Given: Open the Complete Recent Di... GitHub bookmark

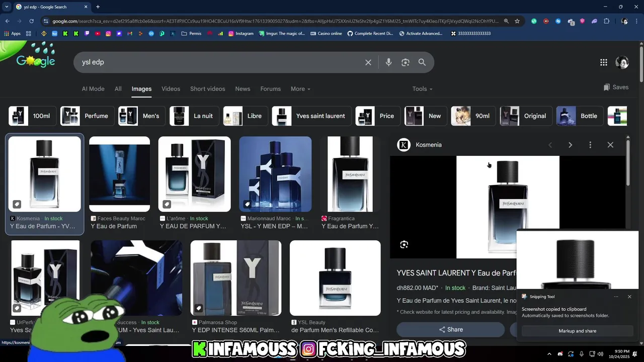Looking at the screenshot, I should (x=370, y=34).
